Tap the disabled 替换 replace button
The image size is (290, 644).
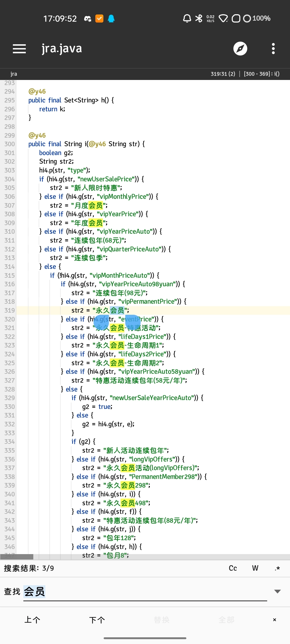coord(162,620)
